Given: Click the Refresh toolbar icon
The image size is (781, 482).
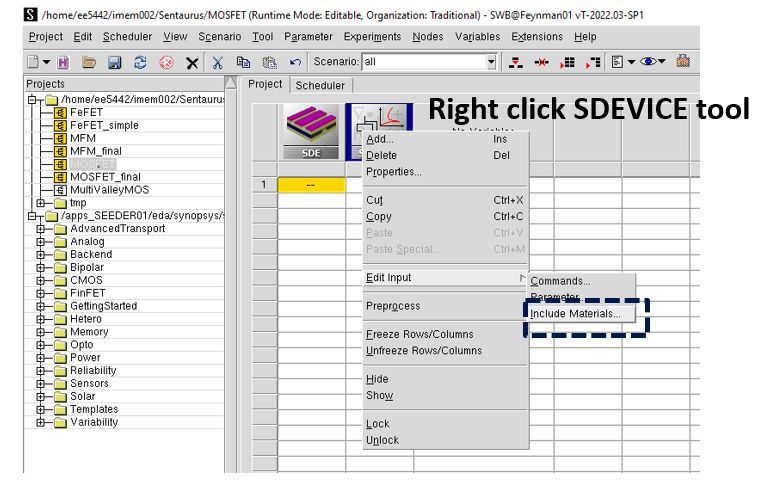Looking at the screenshot, I should (x=140, y=62).
